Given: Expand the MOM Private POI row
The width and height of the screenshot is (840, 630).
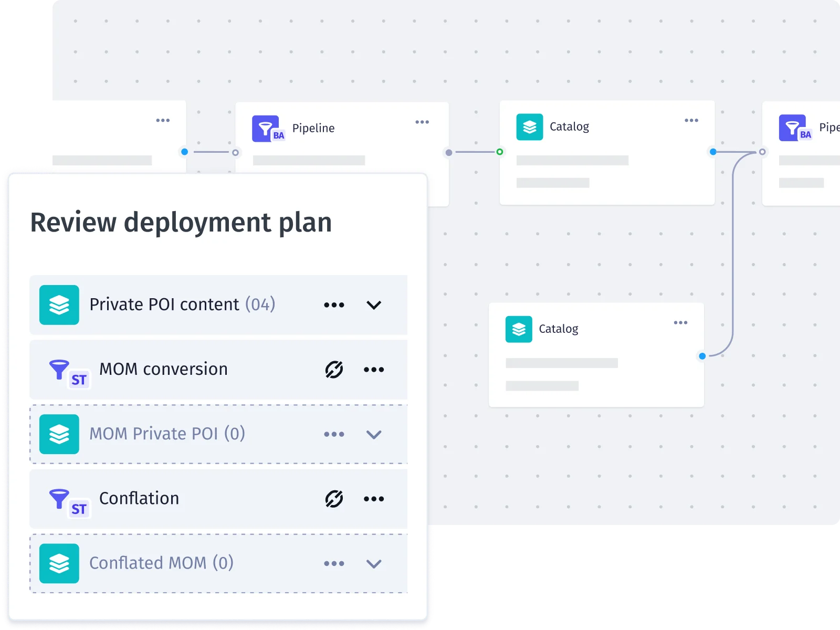Looking at the screenshot, I should pyautogui.click(x=374, y=434).
